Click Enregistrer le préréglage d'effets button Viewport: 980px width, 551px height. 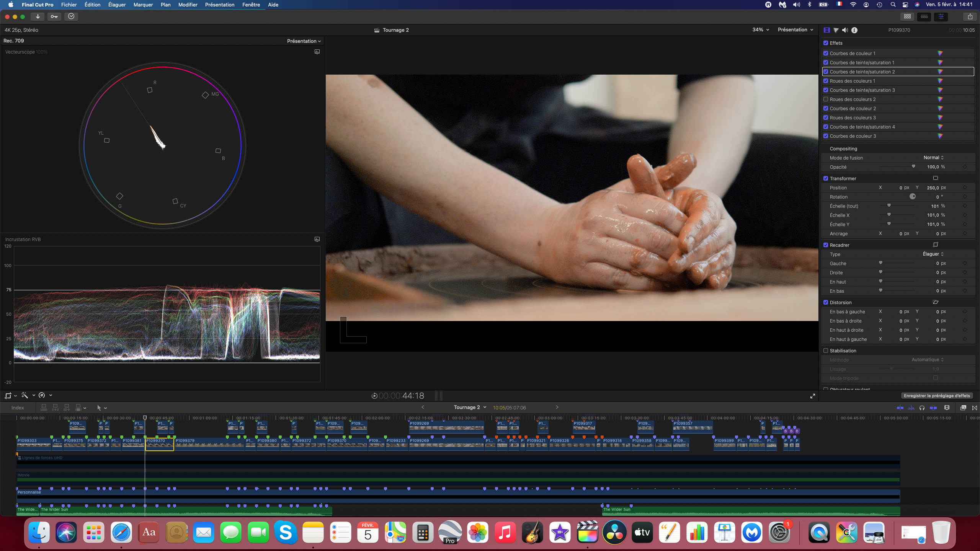[937, 396]
